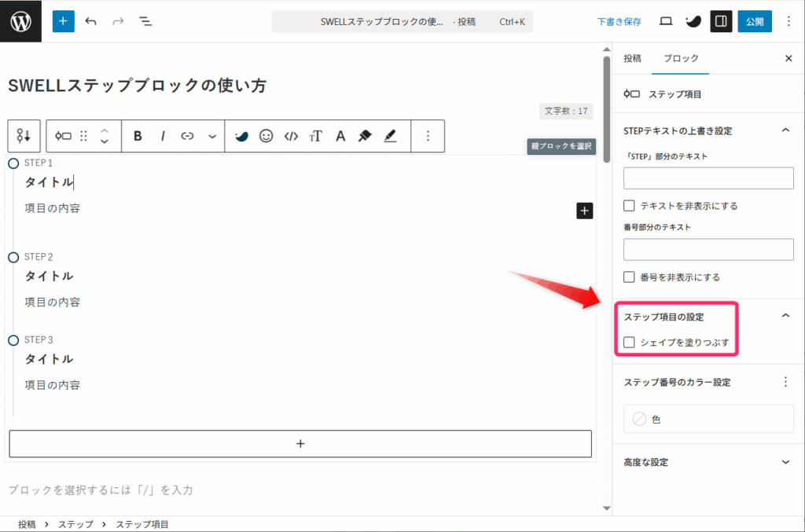The height and width of the screenshot is (532, 805).
Task: Click '下書き保存' to save draft
Action: pyautogui.click(x=619, y=21)
